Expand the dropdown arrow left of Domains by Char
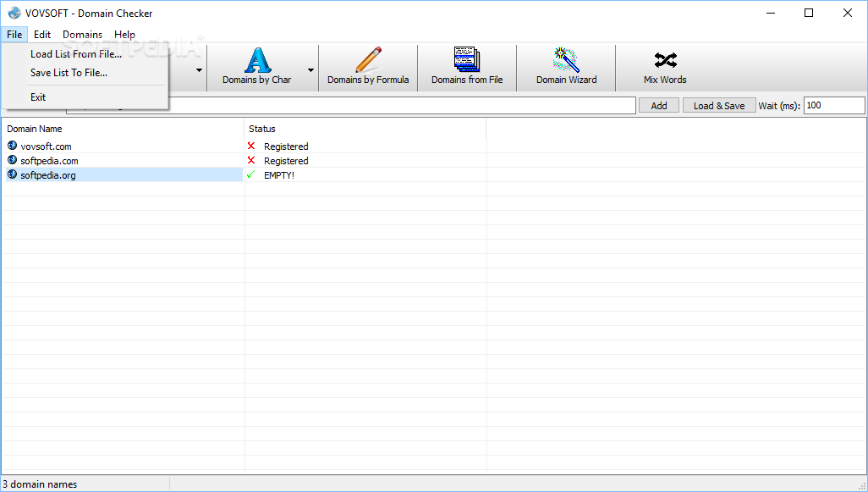Screen dimensions: 868x492 point(199,69)
